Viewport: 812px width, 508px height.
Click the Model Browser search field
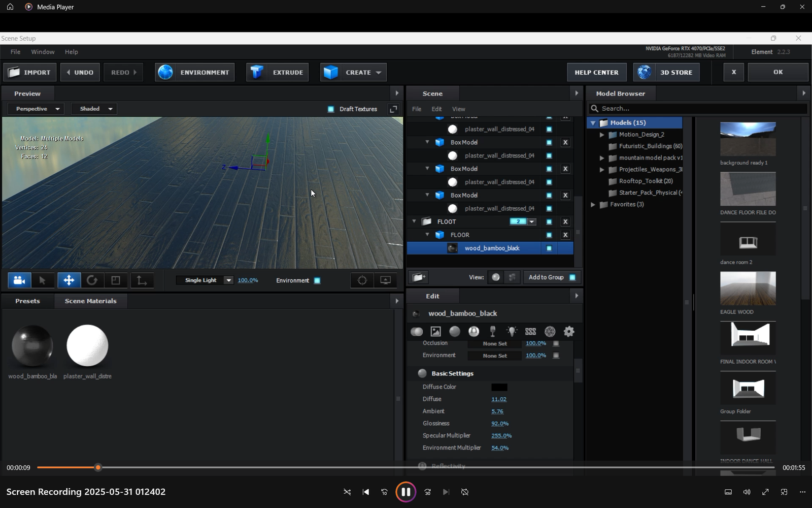point(698,109)
